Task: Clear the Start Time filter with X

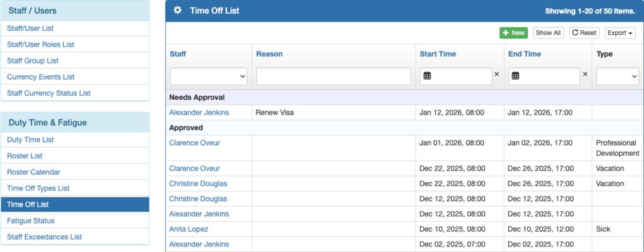Action: [496, 74]
